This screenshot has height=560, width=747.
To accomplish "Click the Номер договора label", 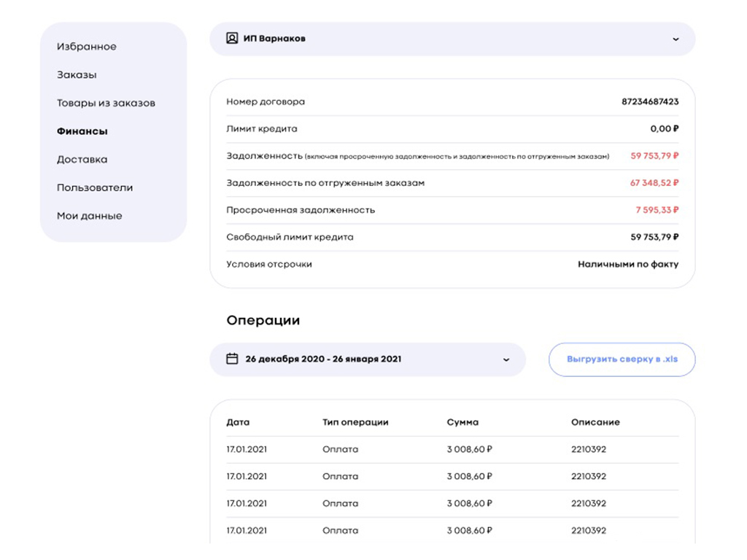I will pyautogui.click(x=266, y=102).
